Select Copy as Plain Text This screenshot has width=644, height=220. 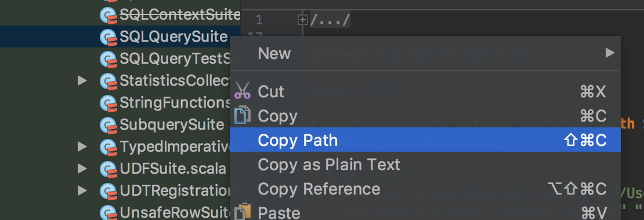(425, 164)
